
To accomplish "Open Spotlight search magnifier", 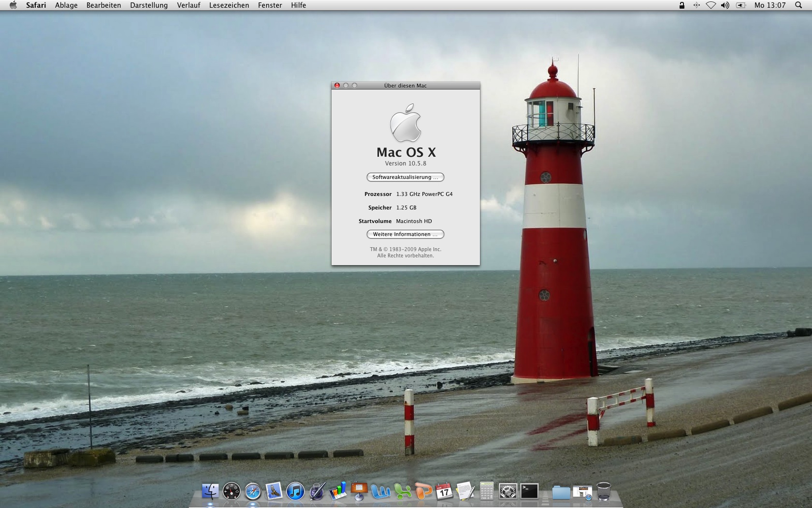I will 798,5.
